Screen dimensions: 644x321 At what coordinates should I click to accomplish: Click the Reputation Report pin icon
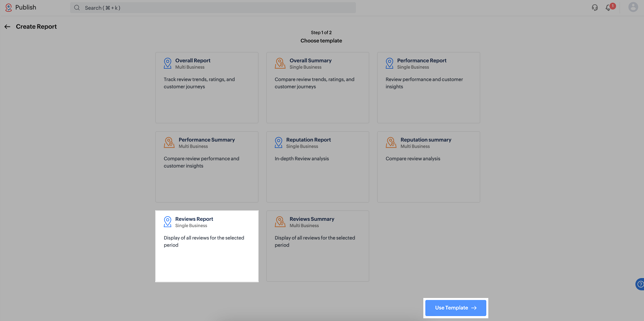coord(278,143)
